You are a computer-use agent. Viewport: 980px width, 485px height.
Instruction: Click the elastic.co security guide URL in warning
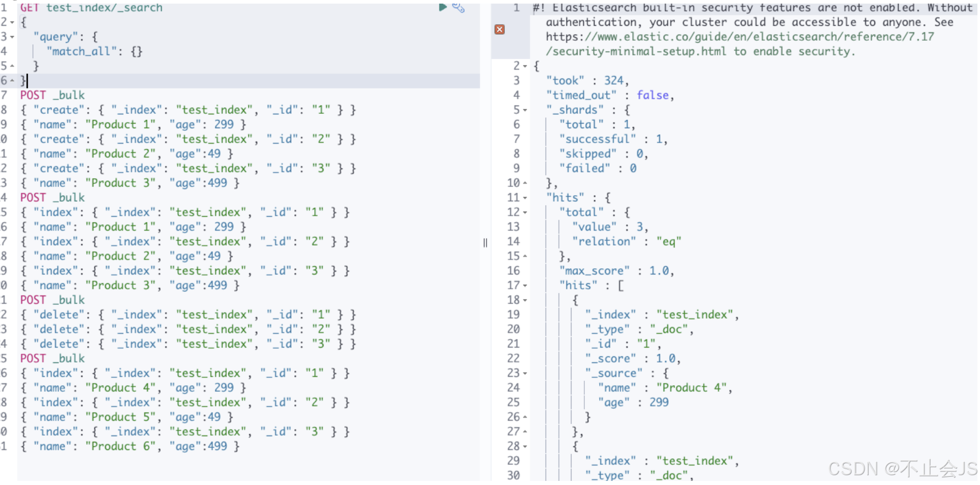tap(739, 44)
